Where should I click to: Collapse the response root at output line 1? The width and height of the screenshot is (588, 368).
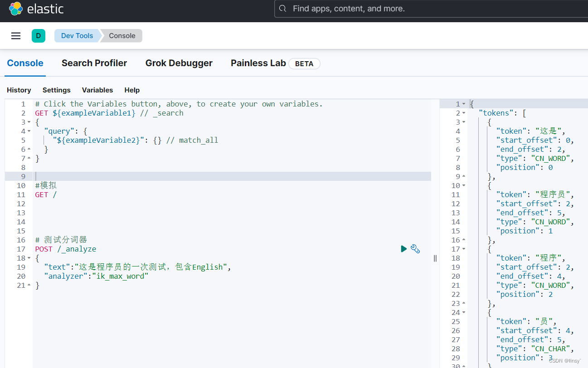464,104
